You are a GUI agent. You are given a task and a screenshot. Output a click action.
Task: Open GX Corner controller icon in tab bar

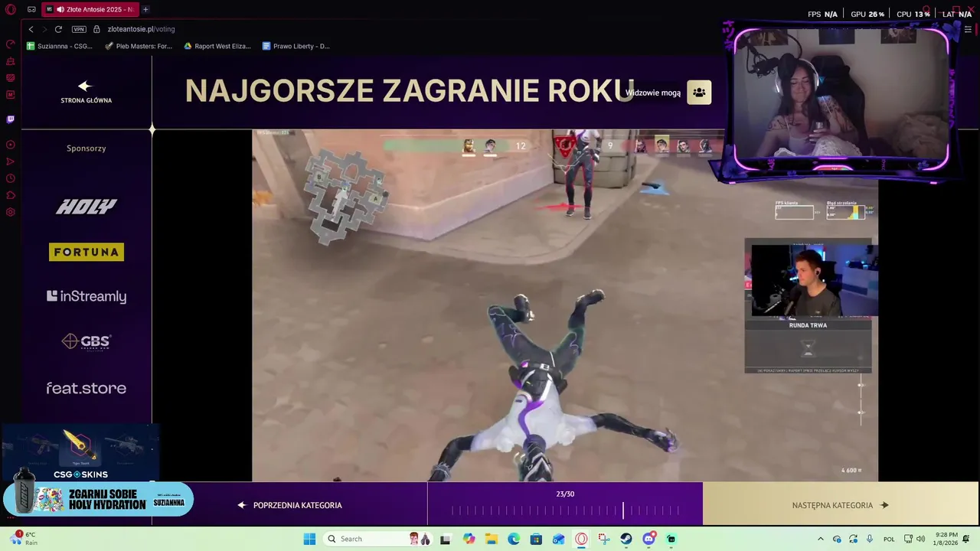31,9
